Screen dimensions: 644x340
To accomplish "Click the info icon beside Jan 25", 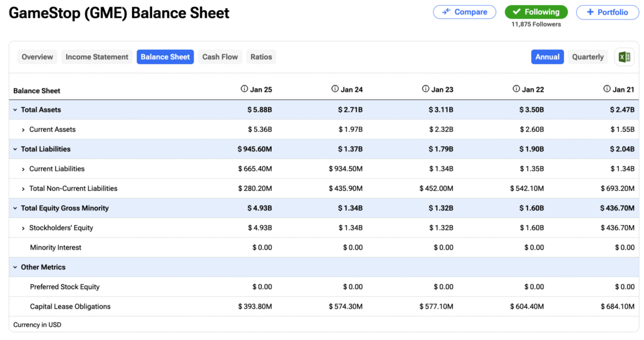I will pos(245,89).
